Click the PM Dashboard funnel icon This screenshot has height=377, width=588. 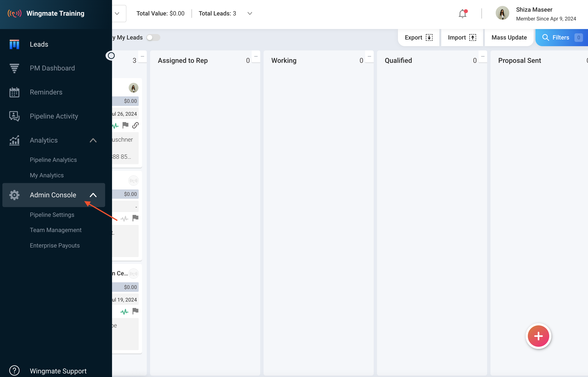tap(14, 68)
